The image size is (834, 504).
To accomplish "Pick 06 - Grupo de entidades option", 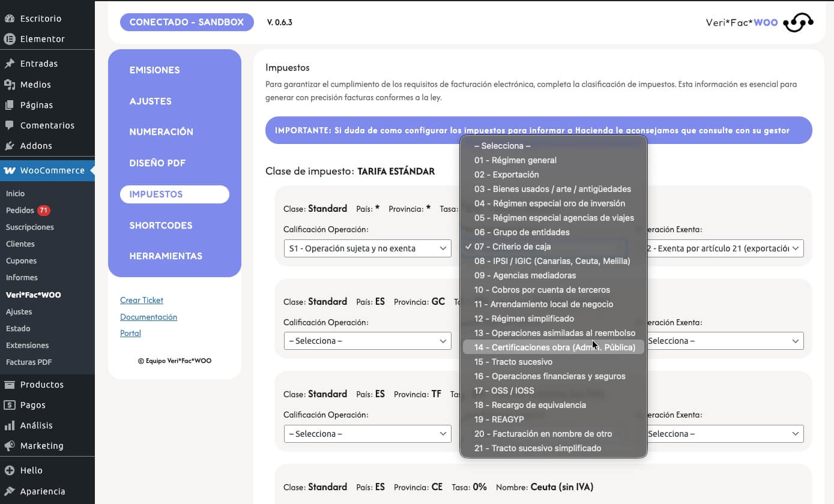I will pyautogui.click(x=554, y=232).
